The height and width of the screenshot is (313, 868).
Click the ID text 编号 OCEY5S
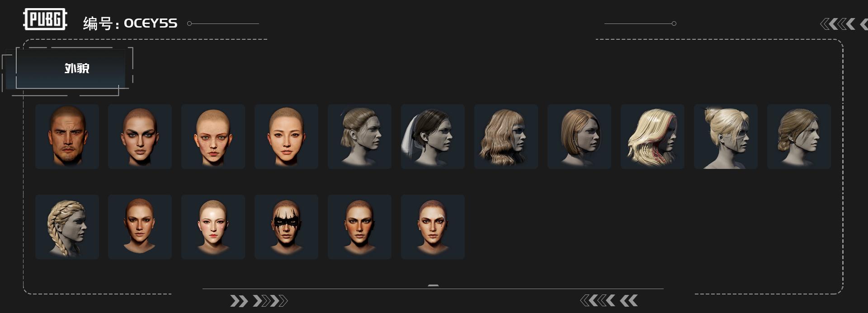(x=130, y=23)
